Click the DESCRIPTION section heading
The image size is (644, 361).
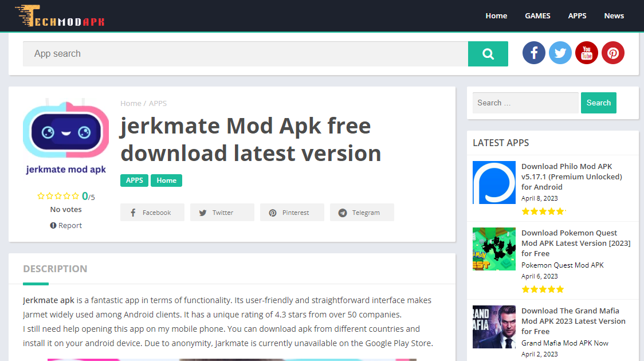(55, 269)
